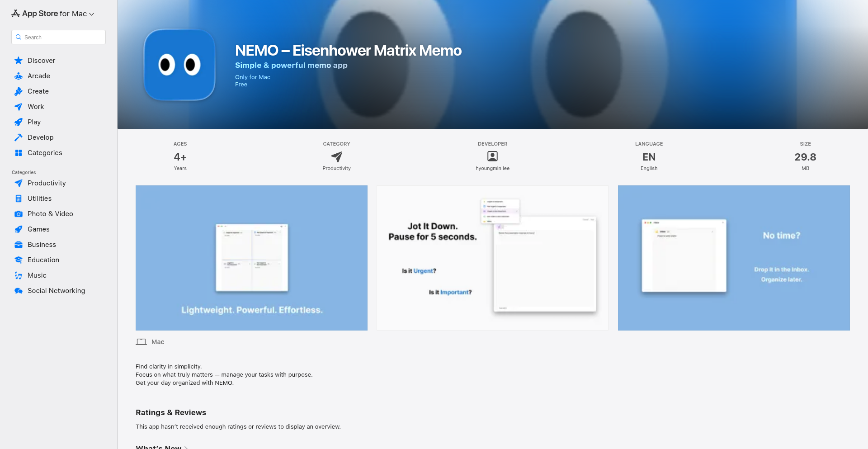The height and width of the screenshot is (449, 868).
Task: View the Jot It Down screenshot
Action: click(x=492, y=258)
